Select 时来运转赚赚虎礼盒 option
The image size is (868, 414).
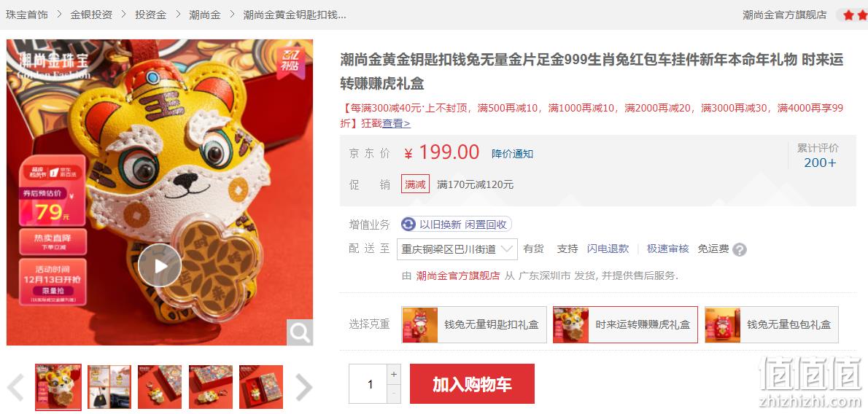pyautogui.click(x=625, y=325)
